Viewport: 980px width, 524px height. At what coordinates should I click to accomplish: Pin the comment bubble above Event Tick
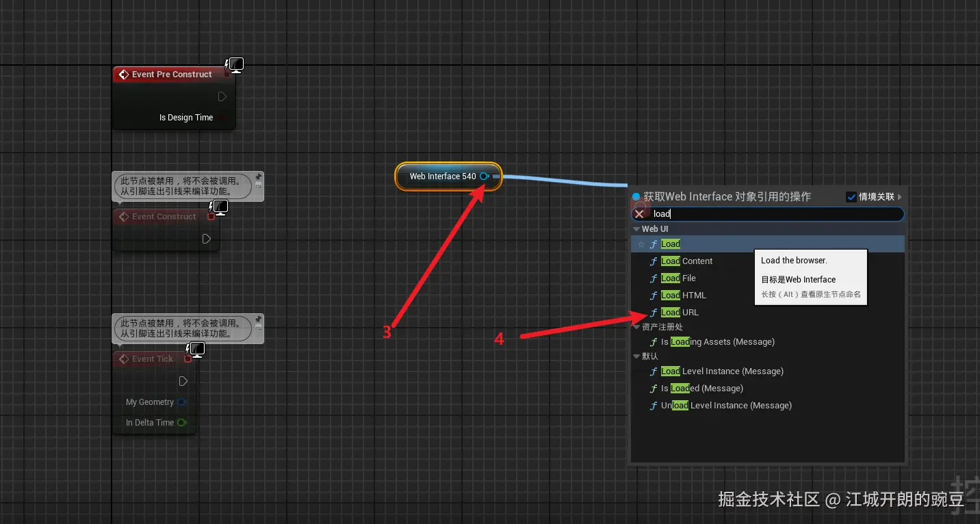pos(259,320)
